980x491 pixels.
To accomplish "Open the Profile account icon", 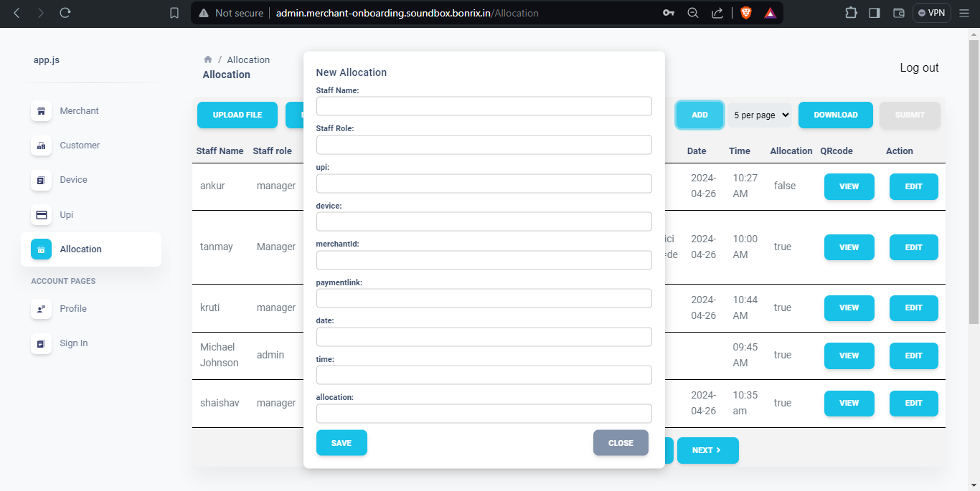I will (41, 308).
